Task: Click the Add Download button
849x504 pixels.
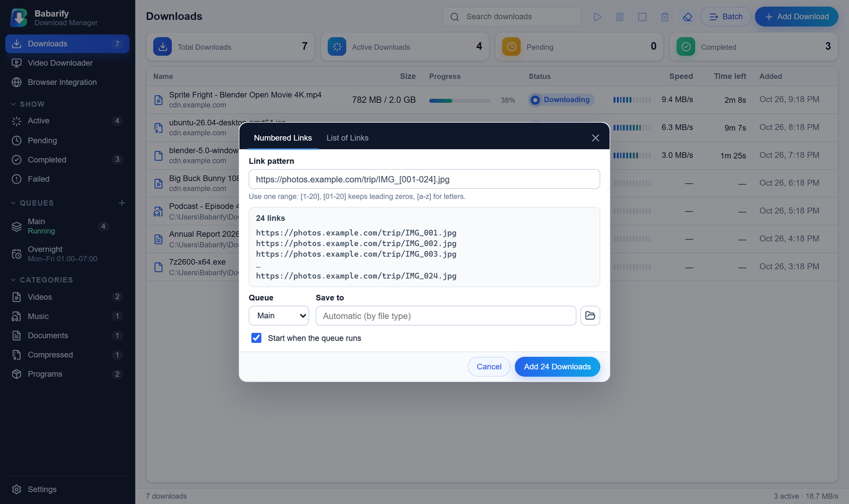Action: click(796, 17)
